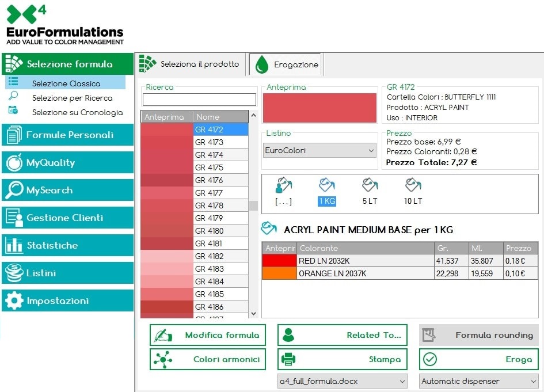
Task: Click the red swatch for RED LN 2032K
Action: coord(279,261)
